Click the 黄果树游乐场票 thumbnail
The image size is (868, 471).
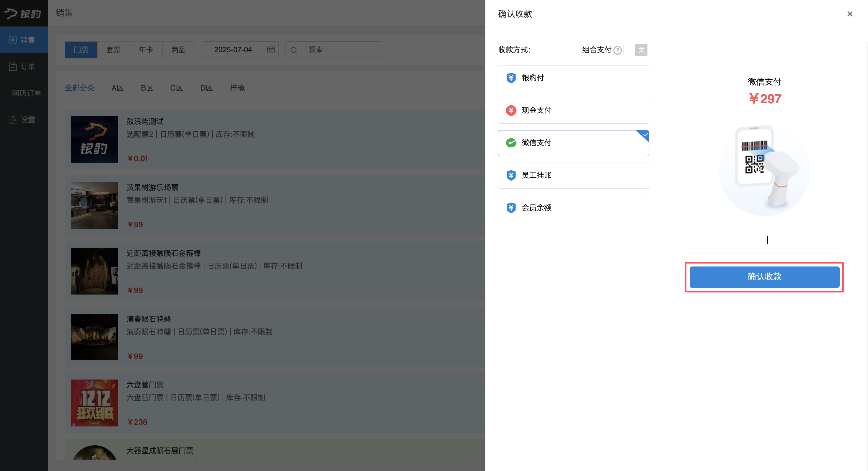coord(94,205)
